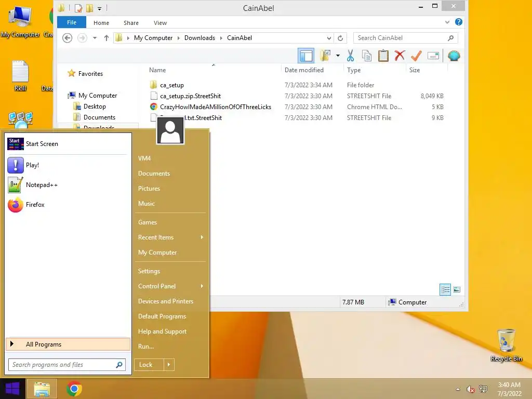532x399 pixels.
Task: Open the recent locations dropdown arrow
Action: pos(95,38)
